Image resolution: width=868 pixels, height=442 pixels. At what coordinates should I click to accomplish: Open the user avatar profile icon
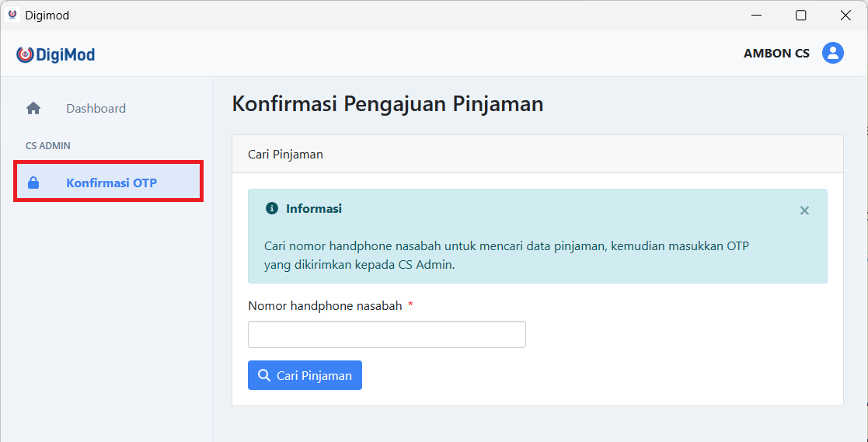[x=833, y=53]
